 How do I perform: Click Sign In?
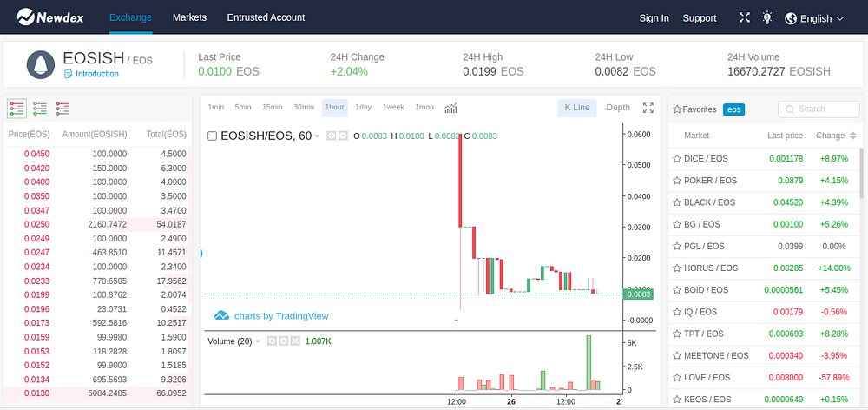click(654, 17)
